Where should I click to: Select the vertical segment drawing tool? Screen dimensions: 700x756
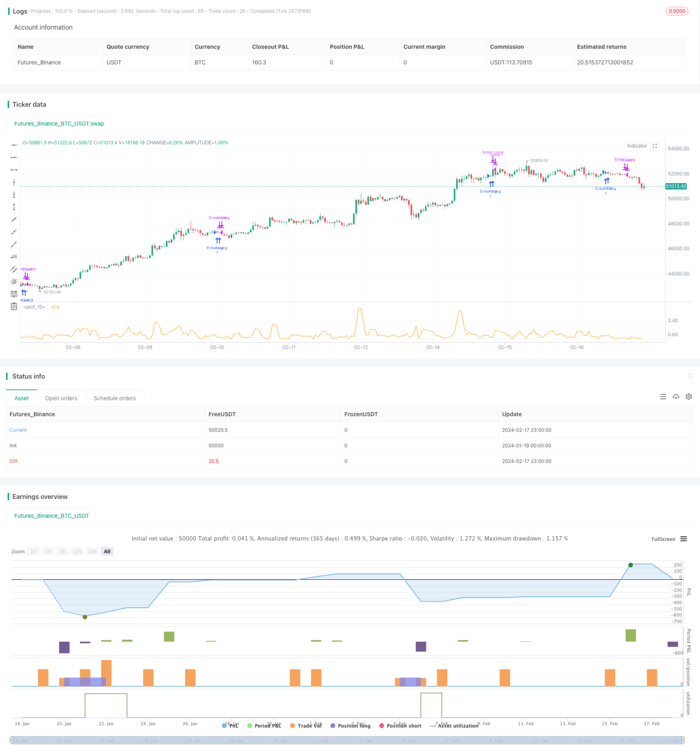click(14, 207)
